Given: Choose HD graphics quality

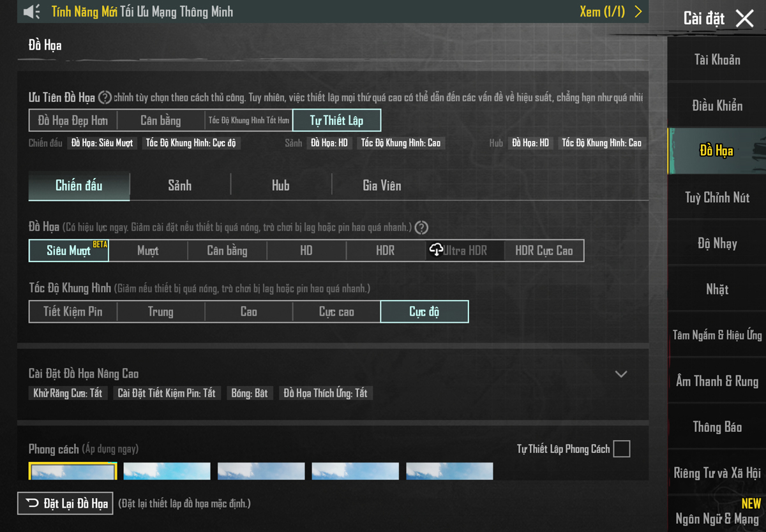Looking at the screenshot, I should point(306,251).
